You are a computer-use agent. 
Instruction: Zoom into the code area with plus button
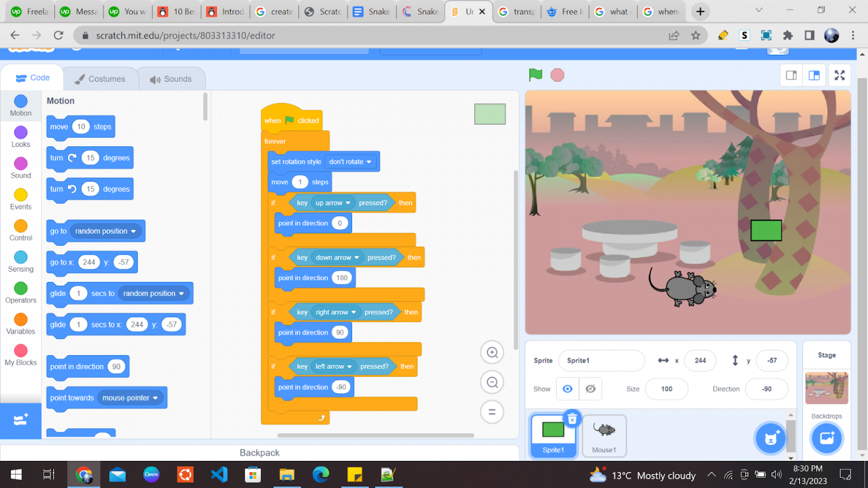pos(492,352)
